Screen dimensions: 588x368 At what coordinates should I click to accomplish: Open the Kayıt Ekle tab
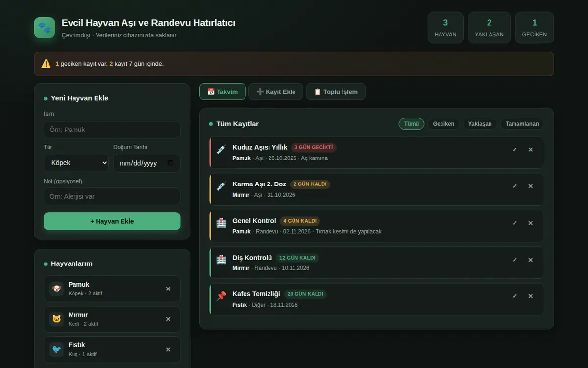pyautogui.click(x=276, y=92)
